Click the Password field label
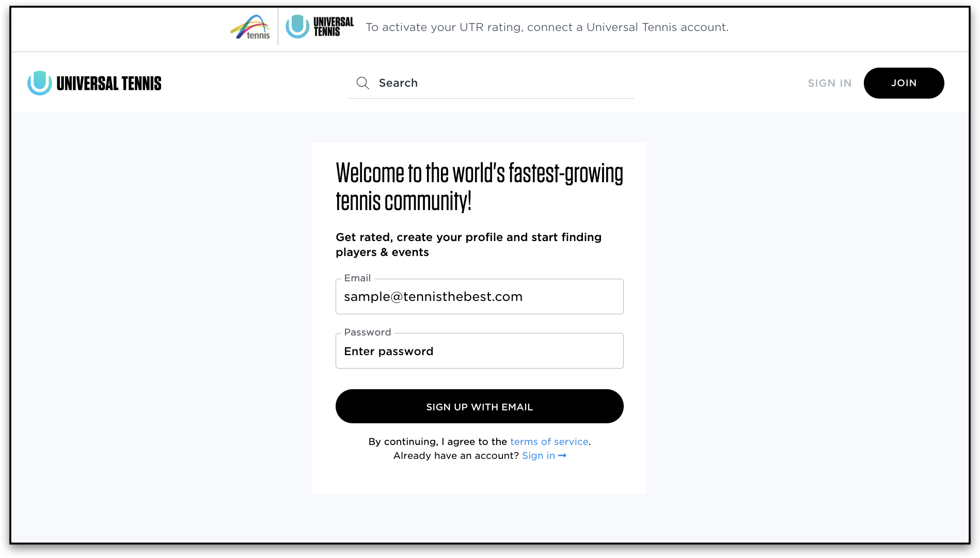Viewport: 980px width, 558px height. click(x=367, y=332)
